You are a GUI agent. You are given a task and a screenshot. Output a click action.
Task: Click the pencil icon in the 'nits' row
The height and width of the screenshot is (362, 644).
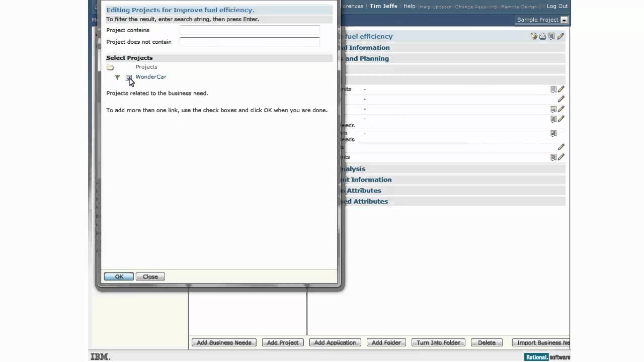[561, 89]
